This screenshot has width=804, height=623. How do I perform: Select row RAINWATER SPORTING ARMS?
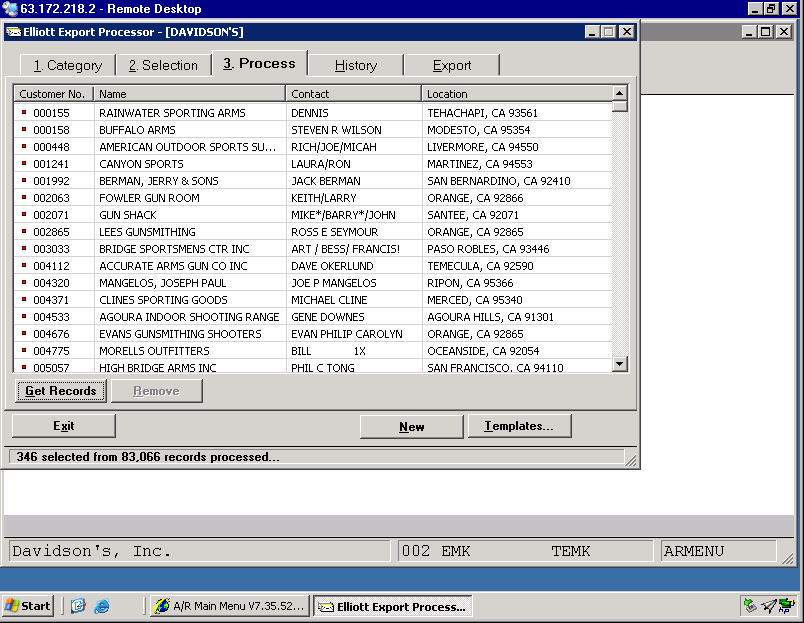[x=313, y=113]
